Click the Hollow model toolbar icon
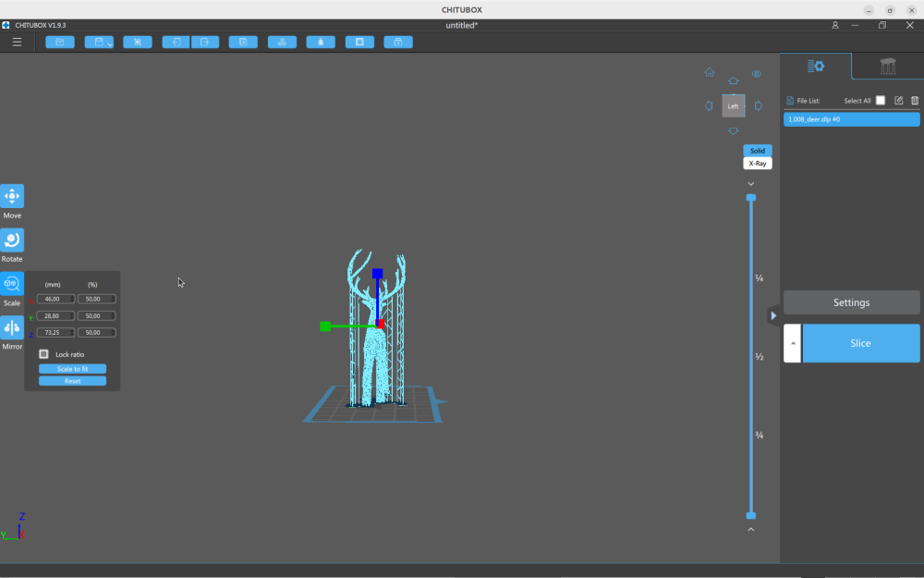The image size is (924, 578). coord(321,42)
